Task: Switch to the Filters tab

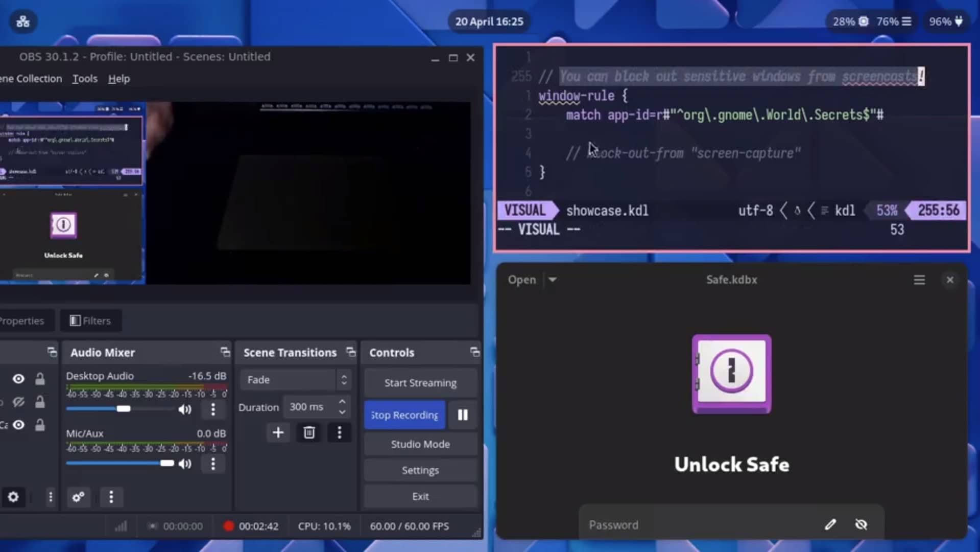Action: pos(90,320)
